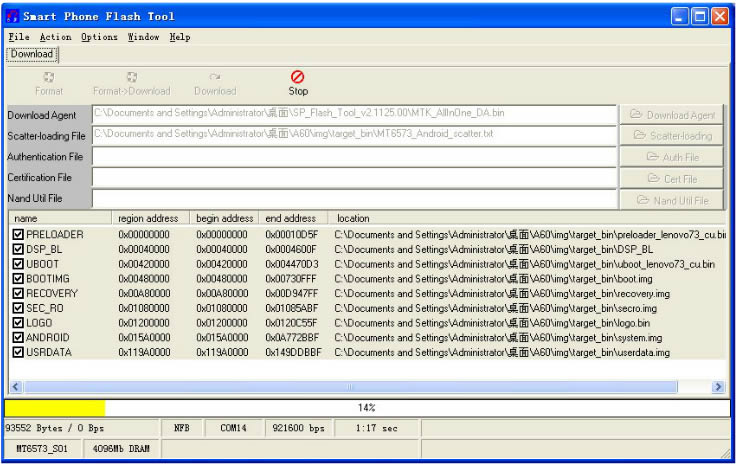Click the Format->Download toolbar icon
Image resolution: width=736 pixels, height=464 pixels.
pos(131,77)
